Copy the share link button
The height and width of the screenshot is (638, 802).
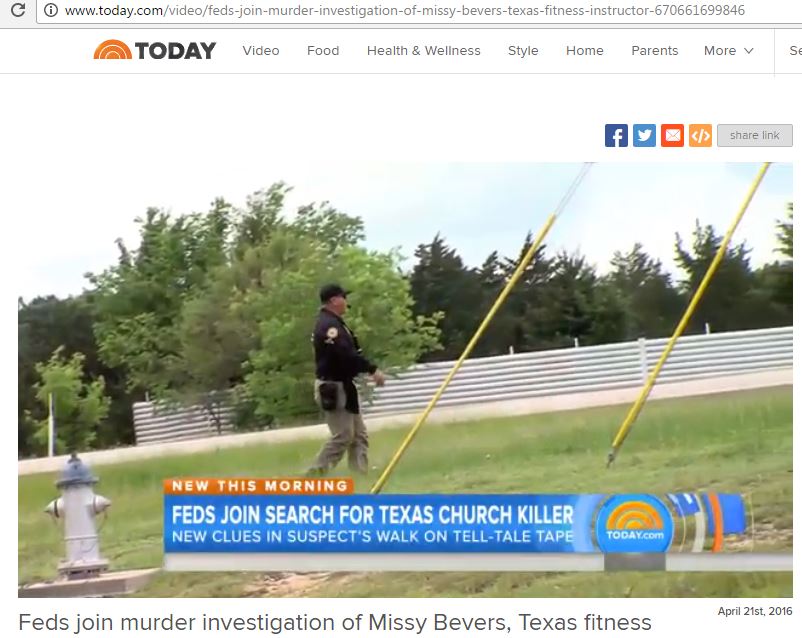coord(754,136)
